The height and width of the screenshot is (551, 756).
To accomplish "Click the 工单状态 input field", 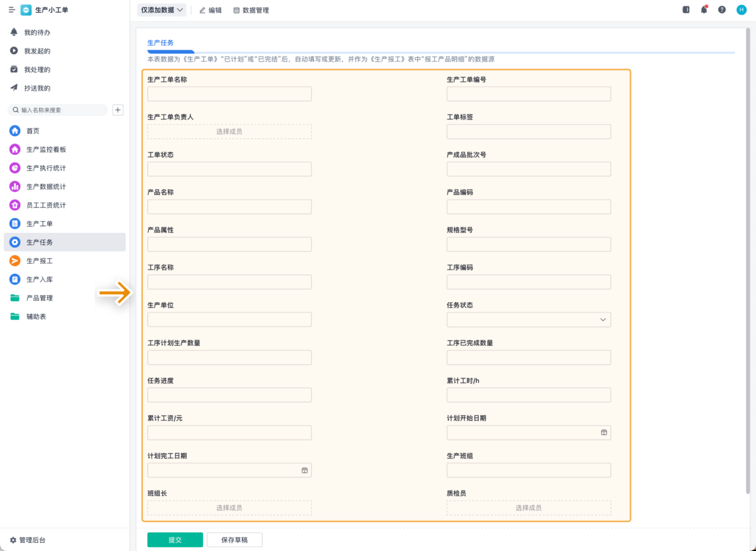I will pos(229,169).
